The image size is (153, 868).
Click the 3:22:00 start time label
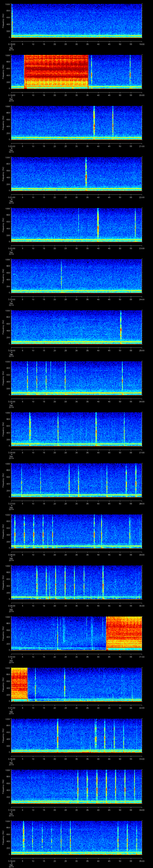point(11,248)
